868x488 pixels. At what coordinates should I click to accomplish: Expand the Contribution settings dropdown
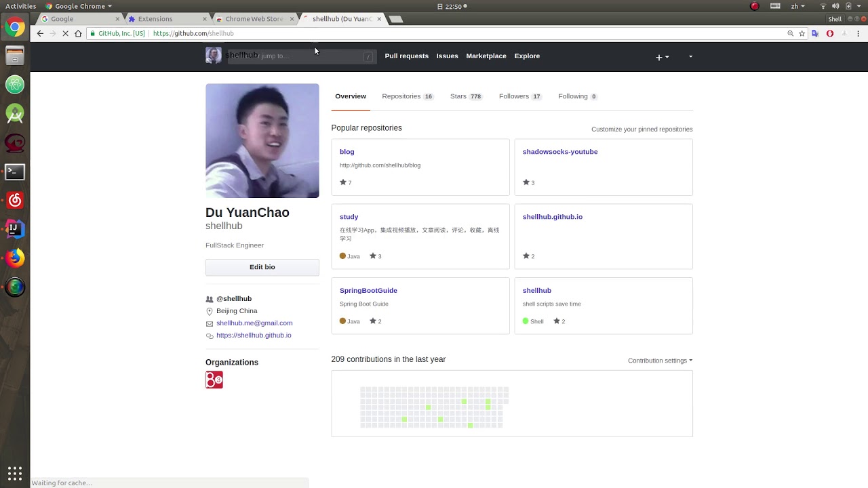[x=660, y=361]
